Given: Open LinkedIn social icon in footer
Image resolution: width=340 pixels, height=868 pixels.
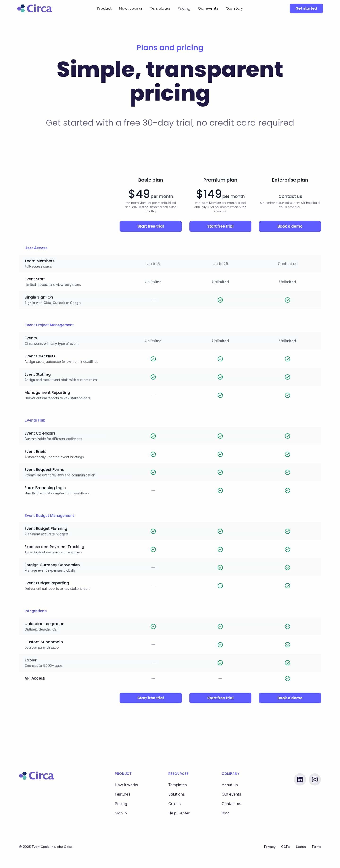Looking at the screenshot, I should 300,779.
